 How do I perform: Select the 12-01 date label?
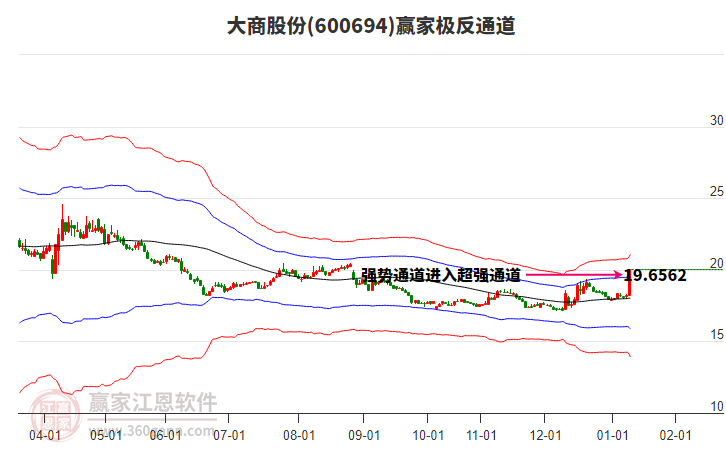(545, 436)
